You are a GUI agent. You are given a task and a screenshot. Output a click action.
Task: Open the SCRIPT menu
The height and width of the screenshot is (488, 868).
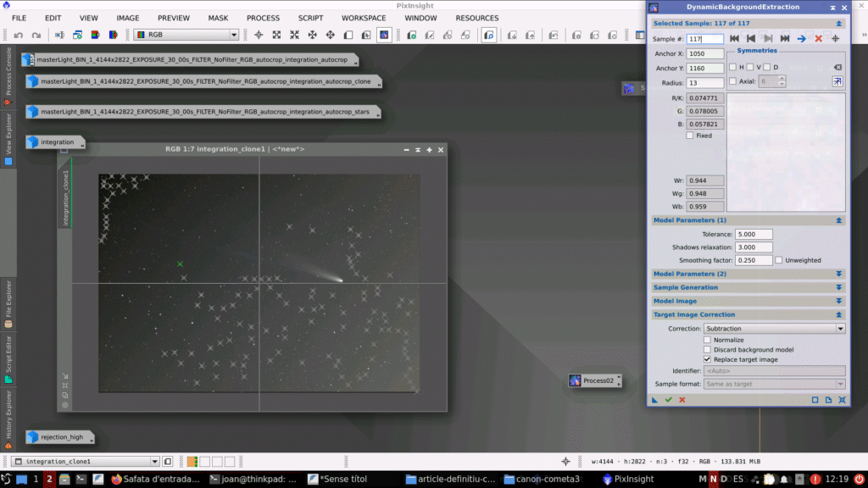(x=310, y=18)
